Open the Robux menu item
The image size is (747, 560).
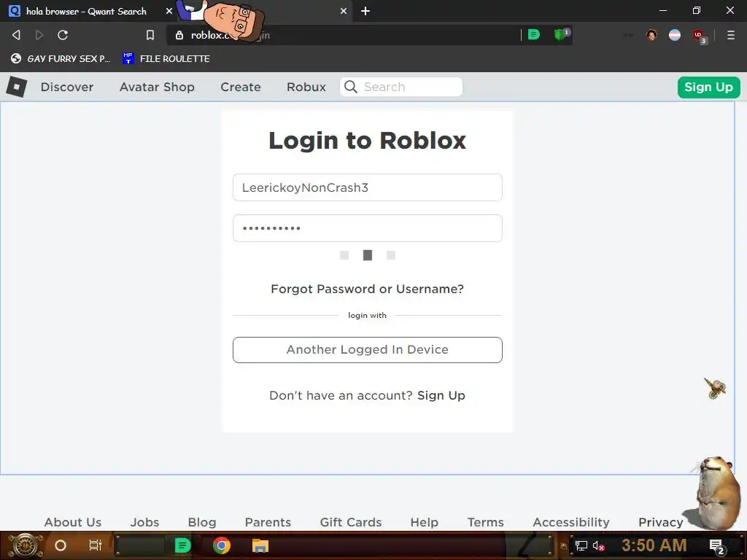pos(306,87)
